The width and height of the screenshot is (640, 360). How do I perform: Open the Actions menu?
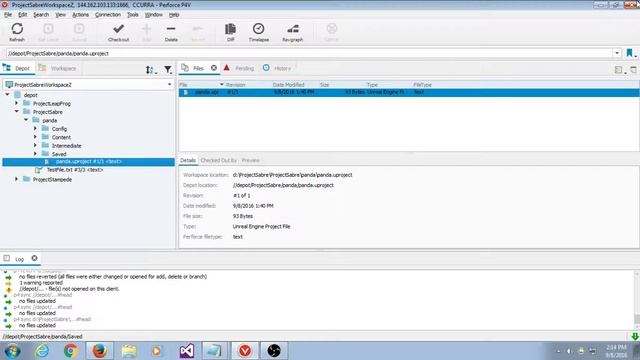(x=80, y=15)
